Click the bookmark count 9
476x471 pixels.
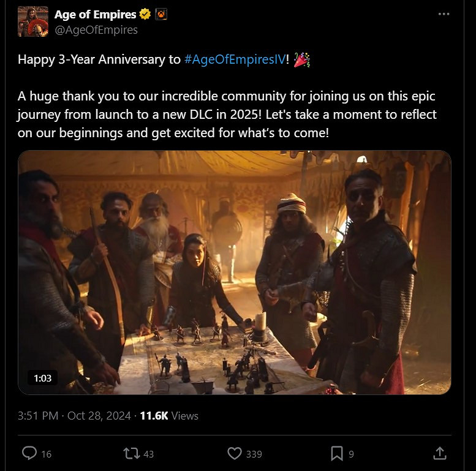tap(351, 454)
